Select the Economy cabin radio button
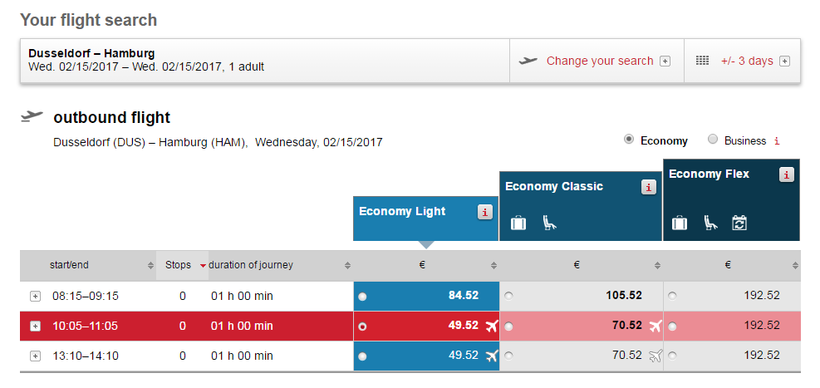 [x=629, y=140]
